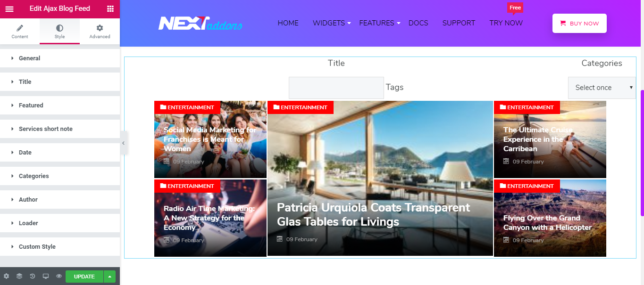The width and height of the screenshot is (644, 285).
Task: Open the revision History icon
Action: [33, 277]
